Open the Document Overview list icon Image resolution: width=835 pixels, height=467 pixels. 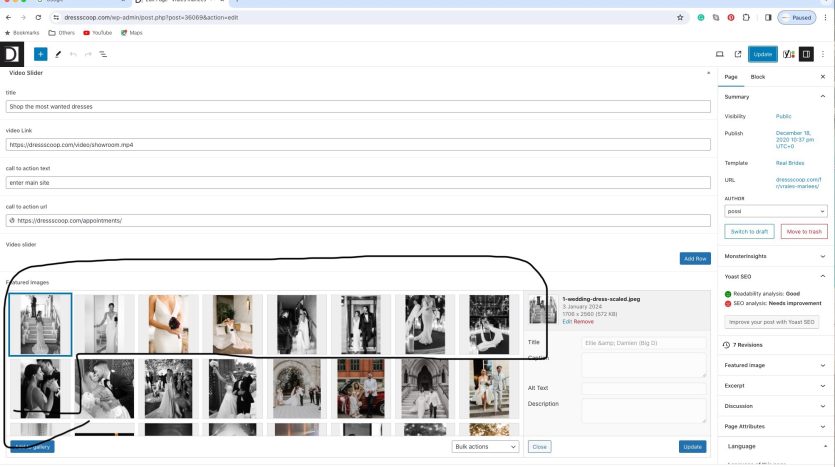[103, 54]
